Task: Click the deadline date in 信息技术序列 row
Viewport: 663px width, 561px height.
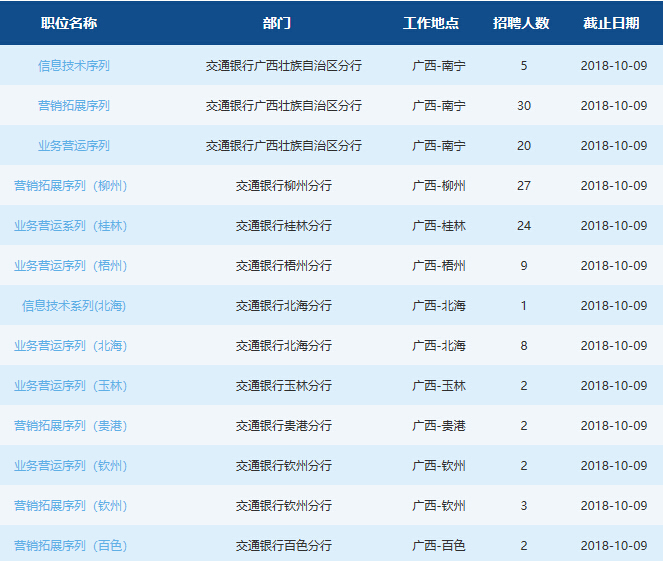Action: coord(614,66)
